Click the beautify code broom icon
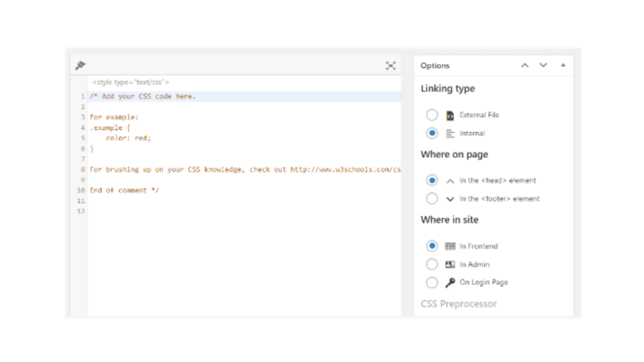 pyautogui.click(x=80, y=65)
